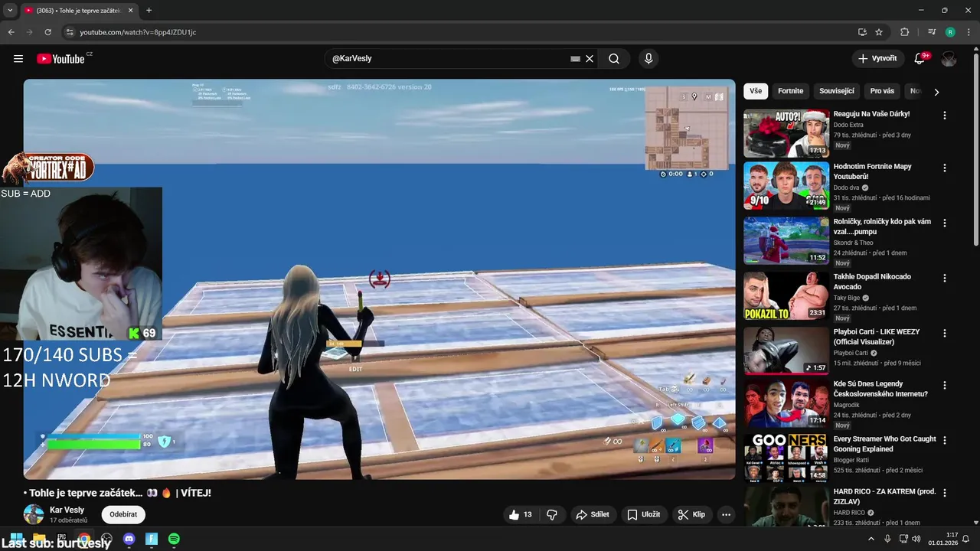This screenshot has width=980, height=551.
Task: Go to the YouTube home logo
Action: pos(60,59)
